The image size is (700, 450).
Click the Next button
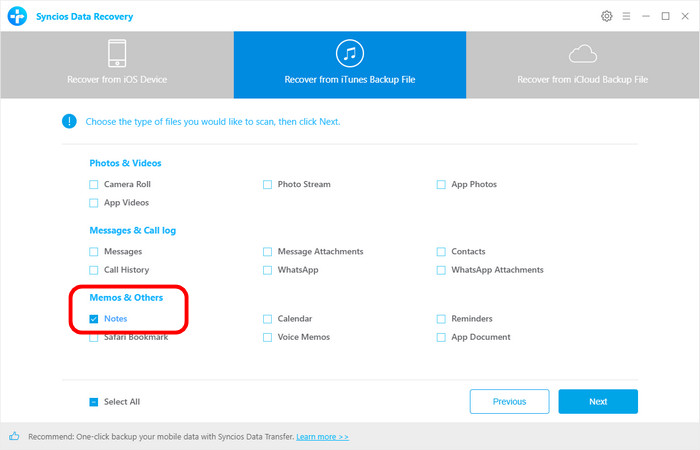click(x=598, y=401)
